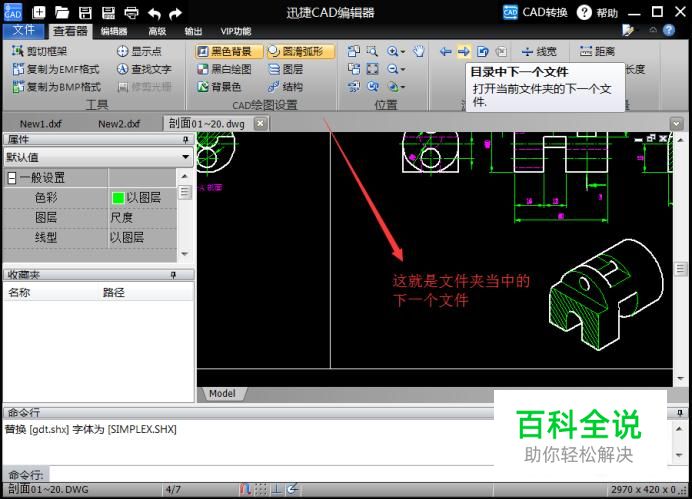Switch to the 高级 ribbon tab
Viewport: 692px width, 499px height.
coord(157,31)
